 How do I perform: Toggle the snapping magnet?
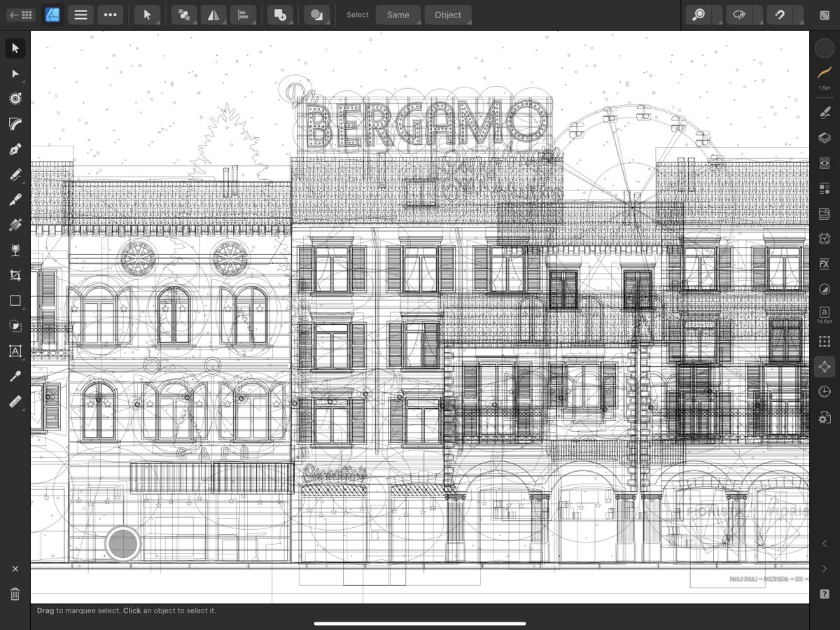pos(780,15)
